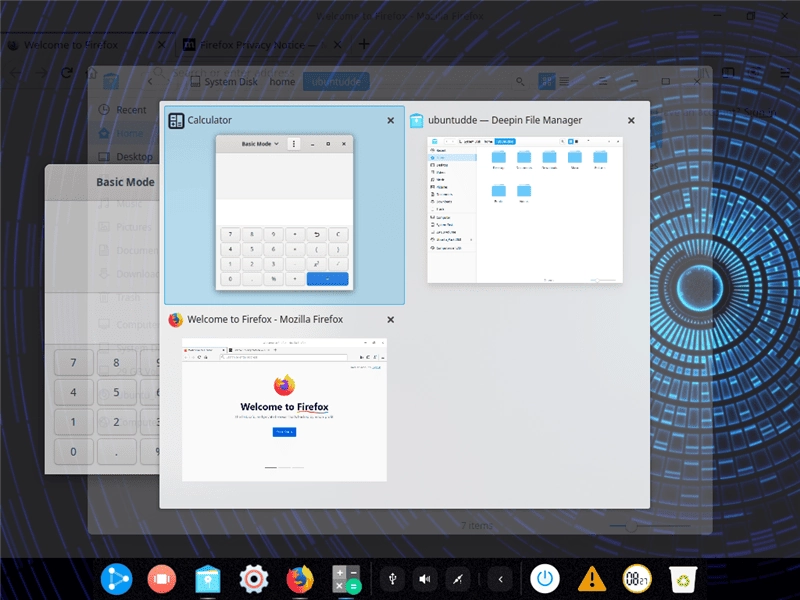This screenshot has height=600, width=800.
Task: Open the Firefox hamburger menu
Action: pyautogui.click(x=785, y=73)
